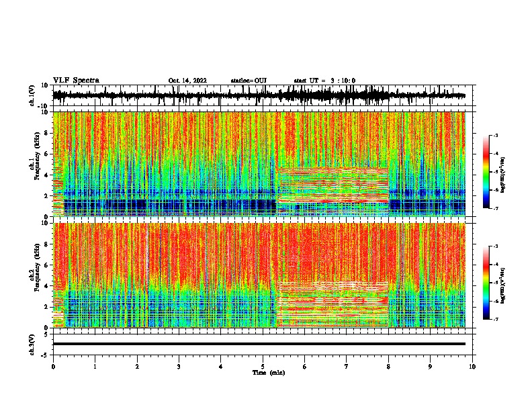
Task: Click time axis tick label "3"
Action: [179, 367]
